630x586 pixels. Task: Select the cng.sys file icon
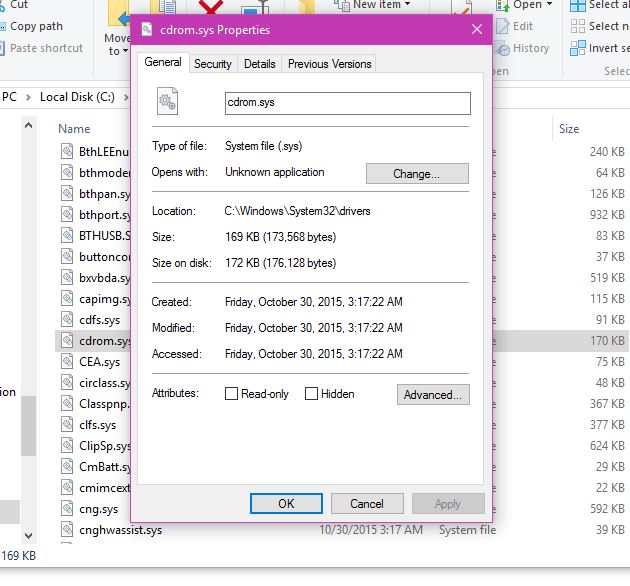tap(67, 508)
